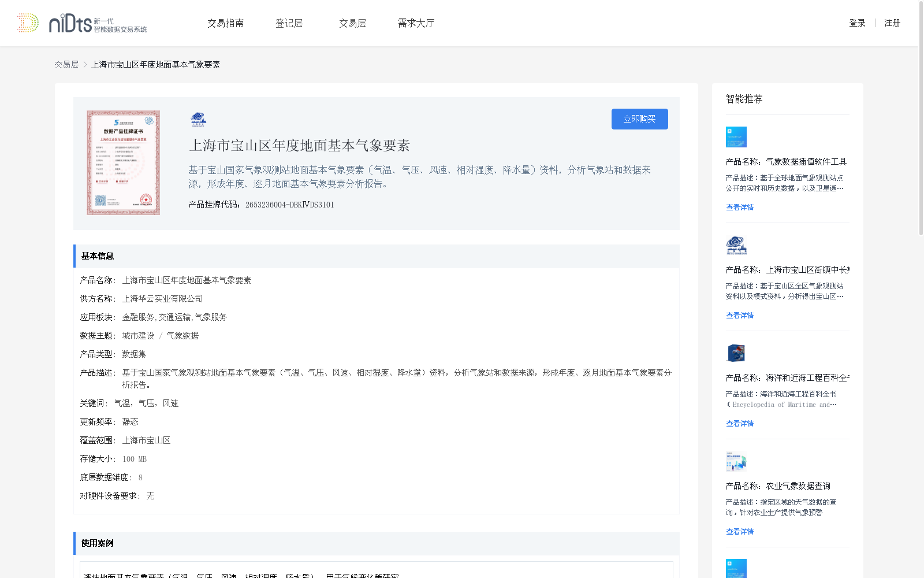Click the 农业气象数据查询 product icon
Image resolution: width=924 pixels, height=578 pixels.
(736, 461)
